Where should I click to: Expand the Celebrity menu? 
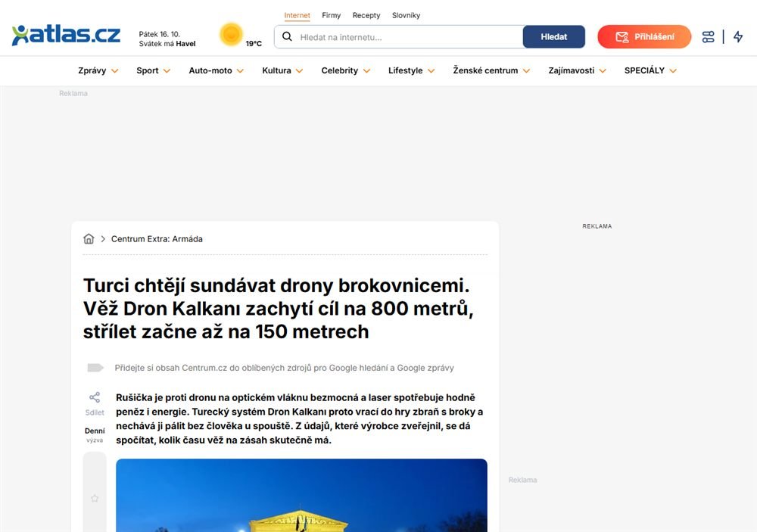pyautogui.click(x=346, y=70)
